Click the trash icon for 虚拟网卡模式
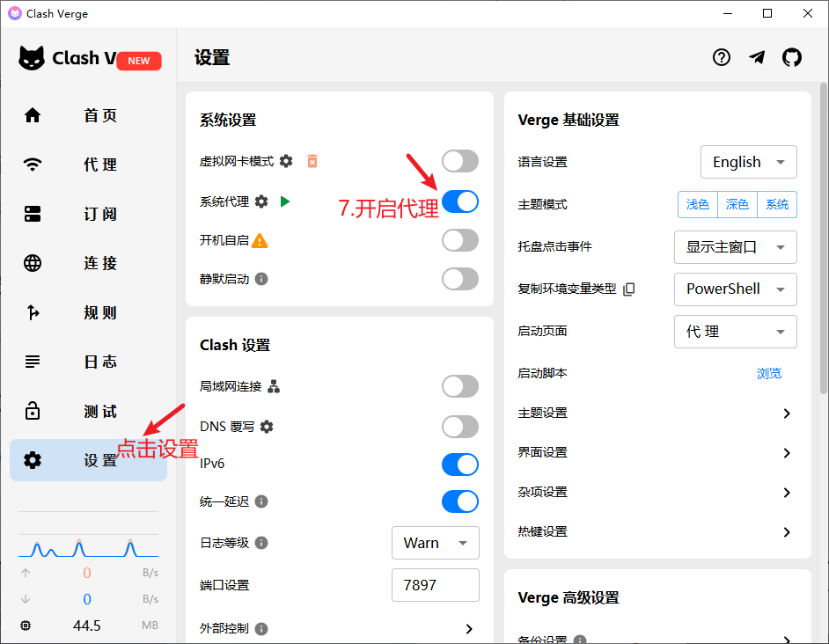Screen dimensions: 829x644 312,161
